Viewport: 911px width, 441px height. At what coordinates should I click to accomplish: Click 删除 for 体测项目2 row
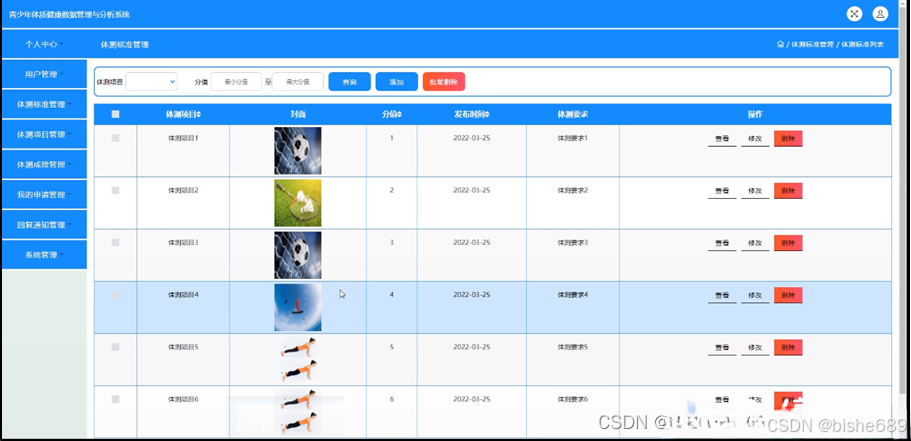[788, 191]
